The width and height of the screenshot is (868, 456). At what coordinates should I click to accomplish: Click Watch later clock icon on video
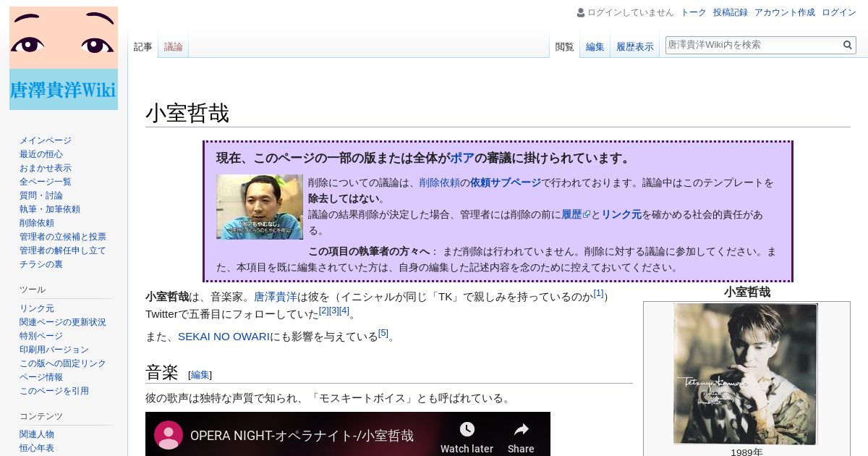tap(467, 429)
